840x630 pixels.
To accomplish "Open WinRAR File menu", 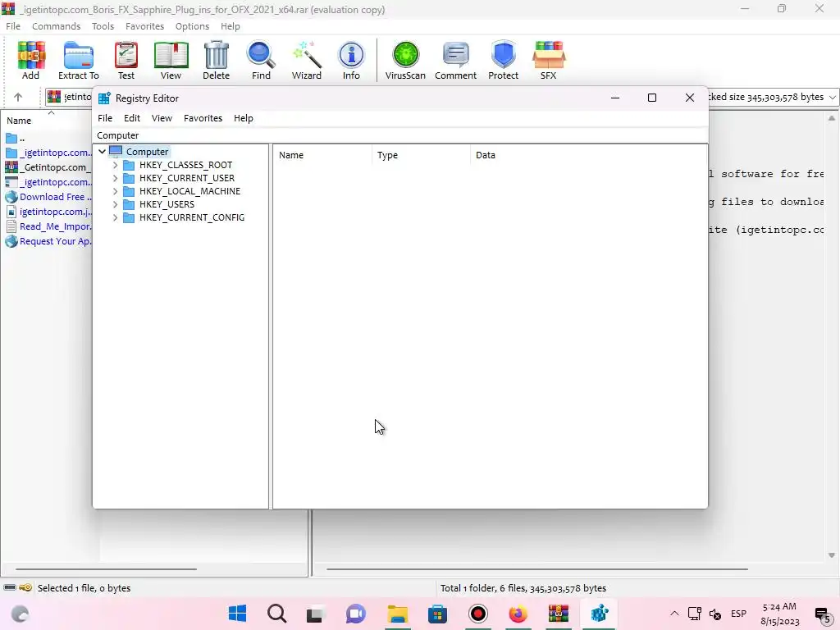I will click(13, 26).
